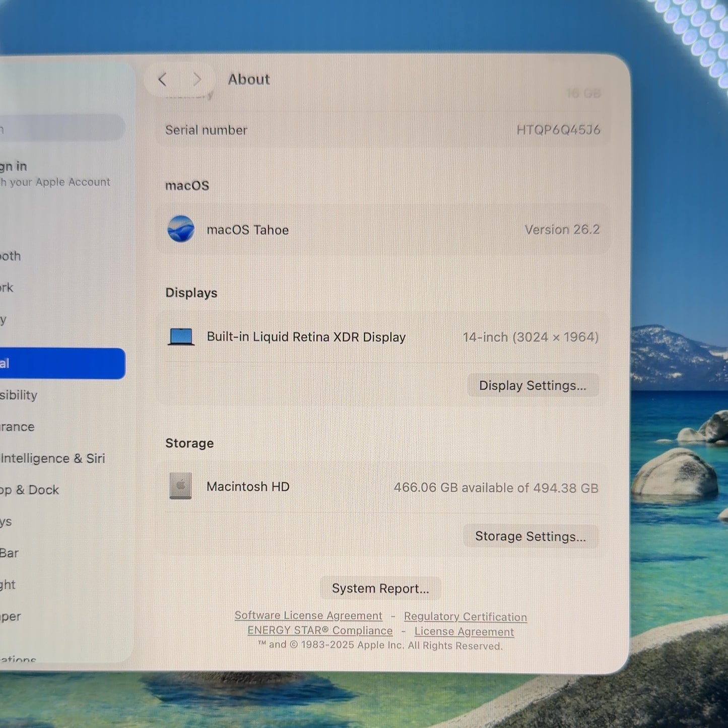Click the sidebar search field
This screenshot has height=728, width=728.
62,128
